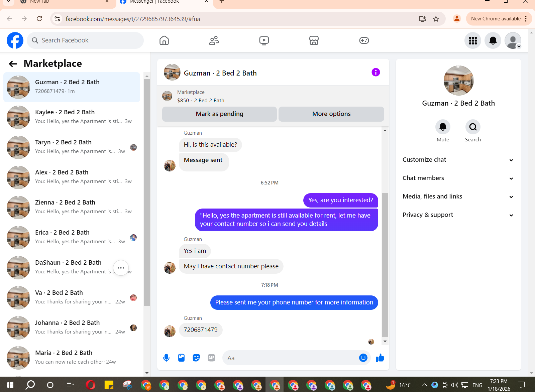Click the browser address bar URL
This screenshot has width=535, height=392.
133,19
